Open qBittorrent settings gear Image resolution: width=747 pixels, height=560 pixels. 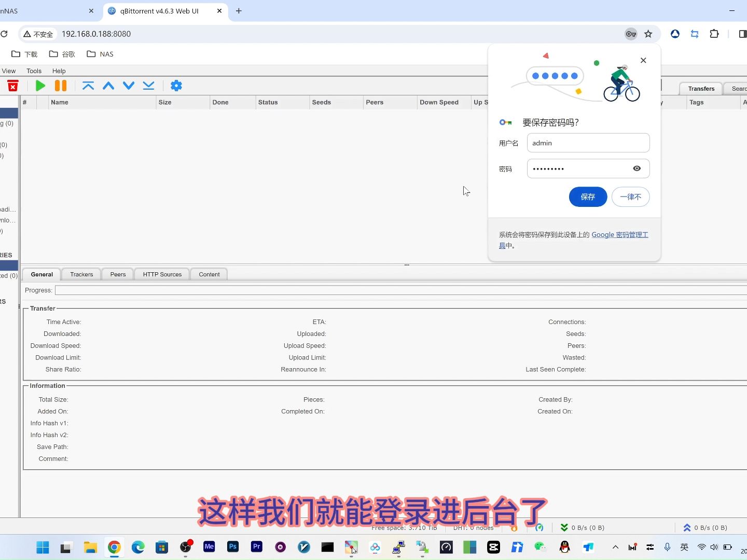[x=176, y=86]
